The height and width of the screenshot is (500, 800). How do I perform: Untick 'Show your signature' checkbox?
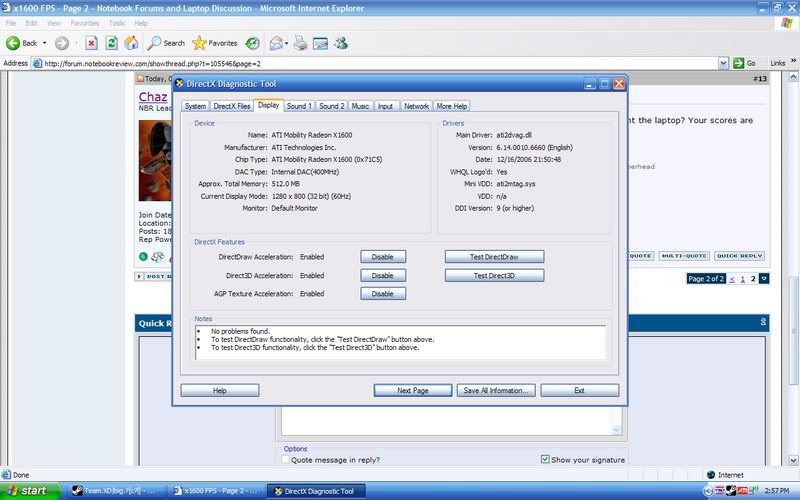[545, 459]
